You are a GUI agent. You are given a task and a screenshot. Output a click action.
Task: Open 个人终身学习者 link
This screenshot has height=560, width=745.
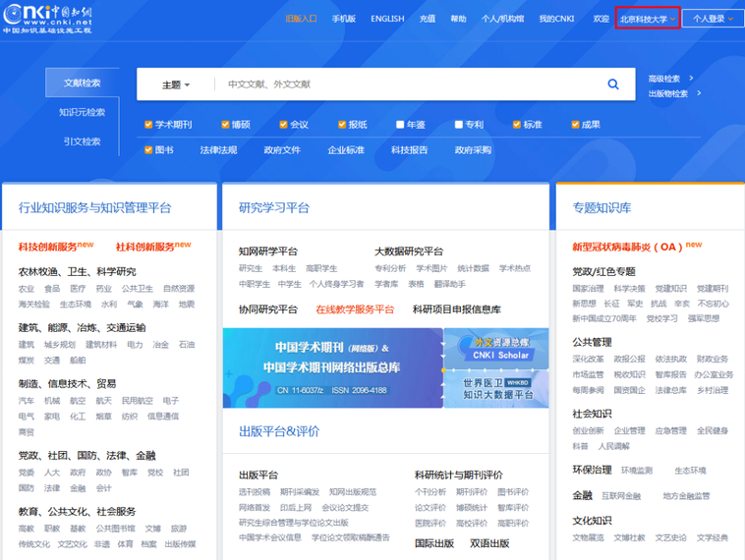tap(336, 284)
